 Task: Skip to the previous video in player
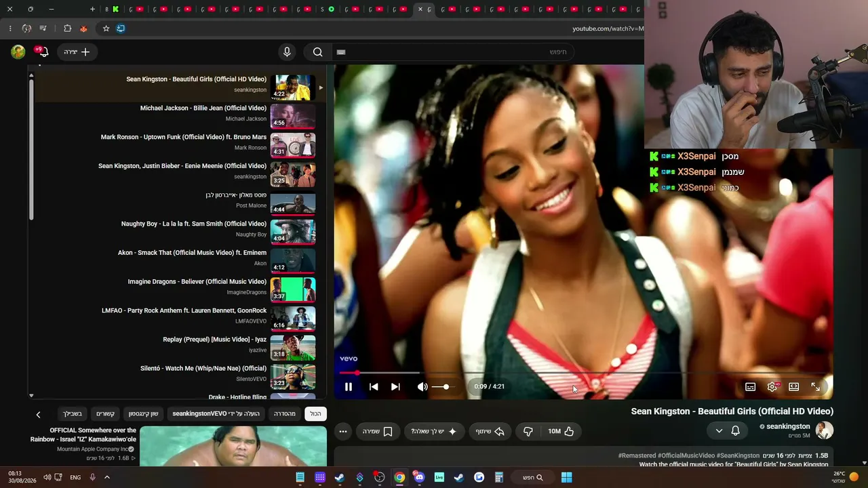click(x=374, y=387)
